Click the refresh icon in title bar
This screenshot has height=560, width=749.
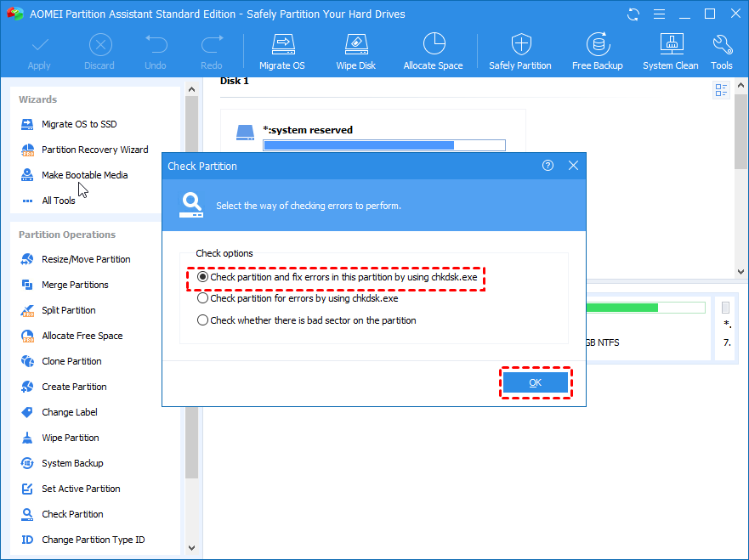tap(633, 14)
